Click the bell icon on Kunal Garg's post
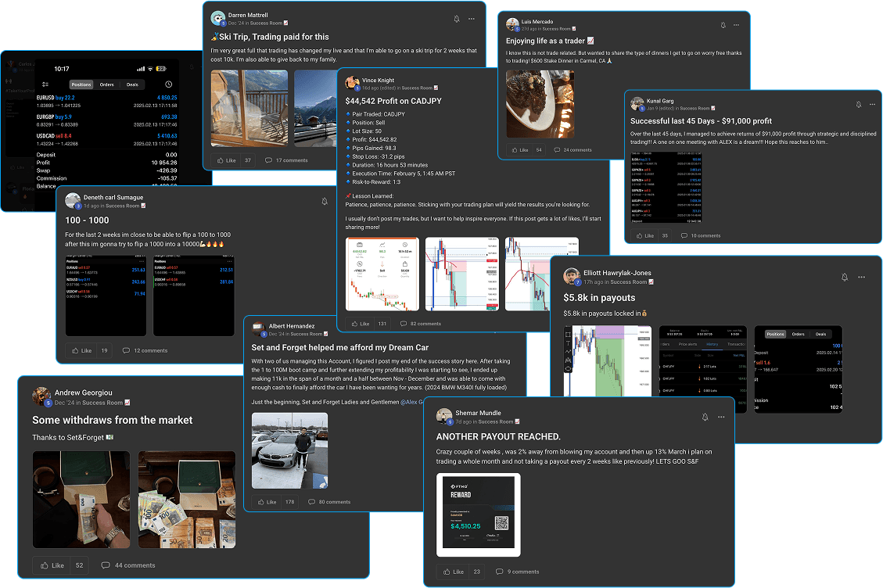883x588 pixels. [858, 105]
